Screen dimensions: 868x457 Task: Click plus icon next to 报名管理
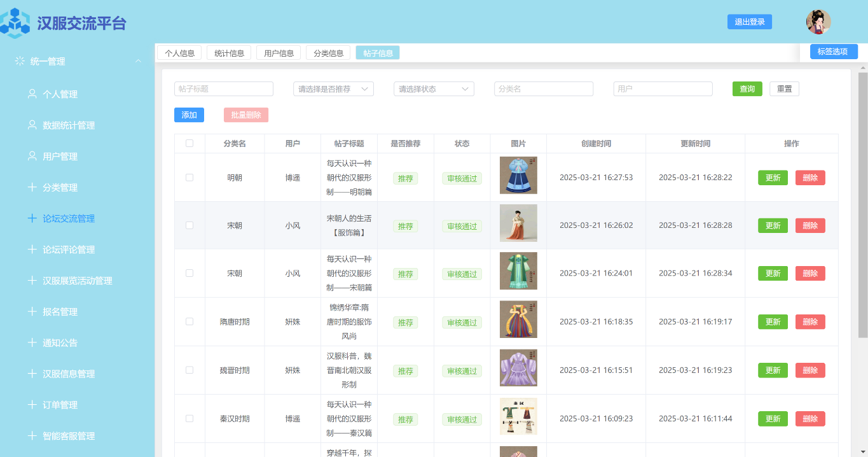point(32,311)
